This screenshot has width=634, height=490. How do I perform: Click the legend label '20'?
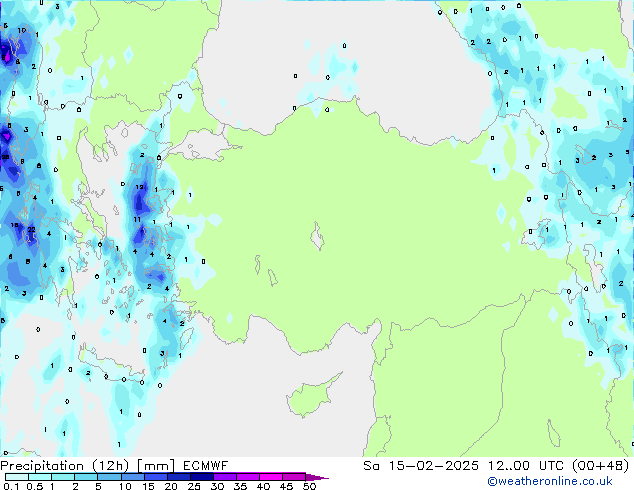click(171, 486)
